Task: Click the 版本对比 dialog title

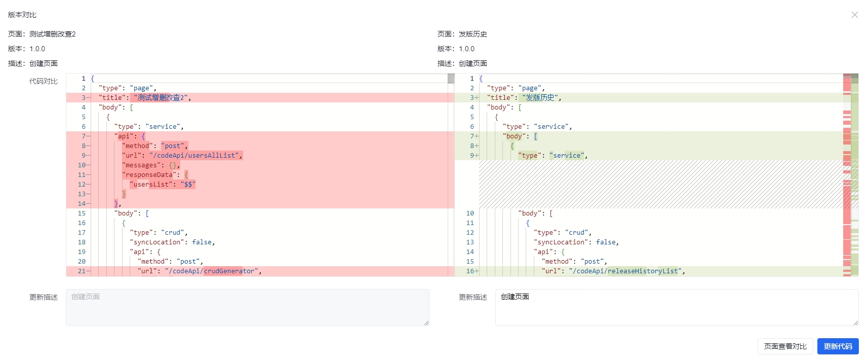Action: click(22, 15)
